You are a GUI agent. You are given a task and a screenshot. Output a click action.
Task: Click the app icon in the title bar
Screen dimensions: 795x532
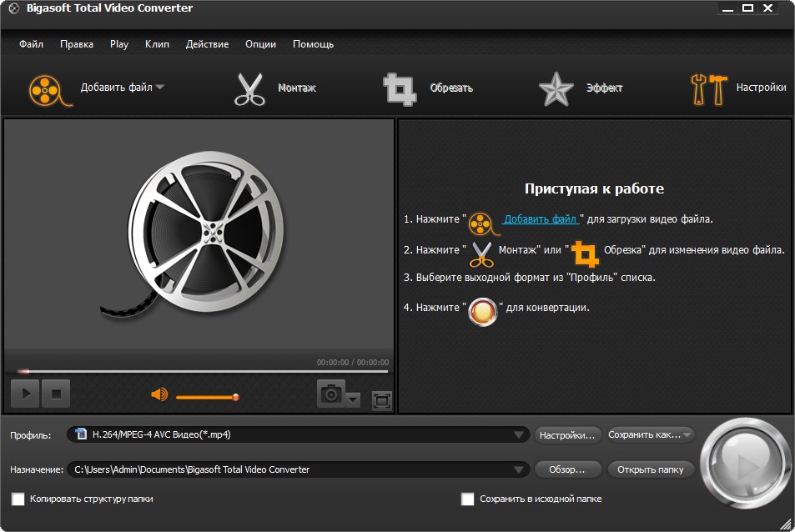click(13, 8)
